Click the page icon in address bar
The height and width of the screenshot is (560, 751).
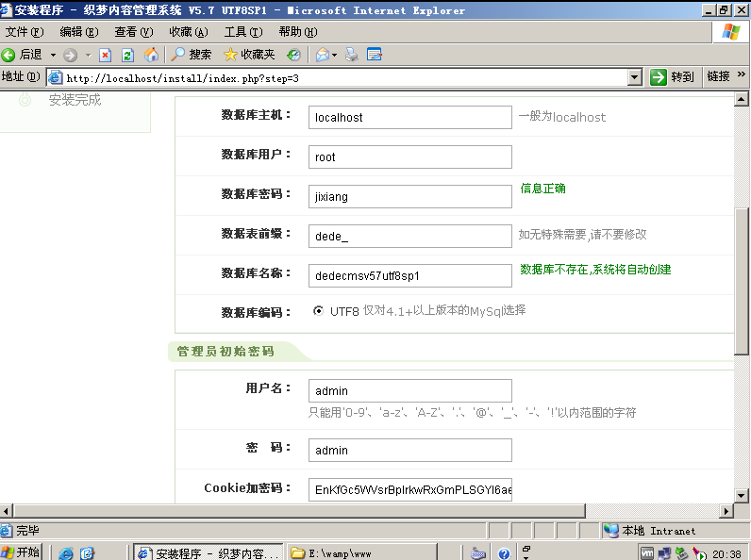click(56, 77)
